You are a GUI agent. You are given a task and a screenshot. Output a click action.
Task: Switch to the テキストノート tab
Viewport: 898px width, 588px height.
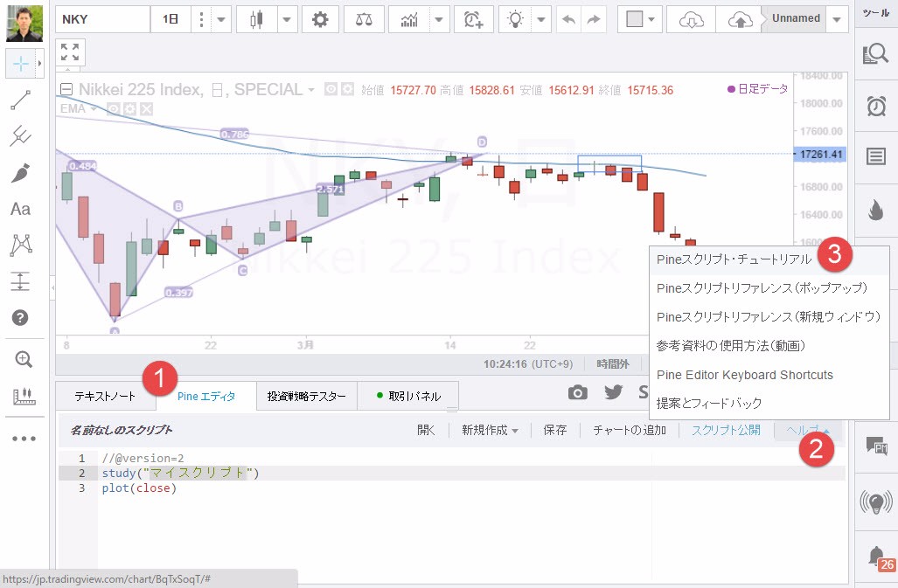(106, 397)
